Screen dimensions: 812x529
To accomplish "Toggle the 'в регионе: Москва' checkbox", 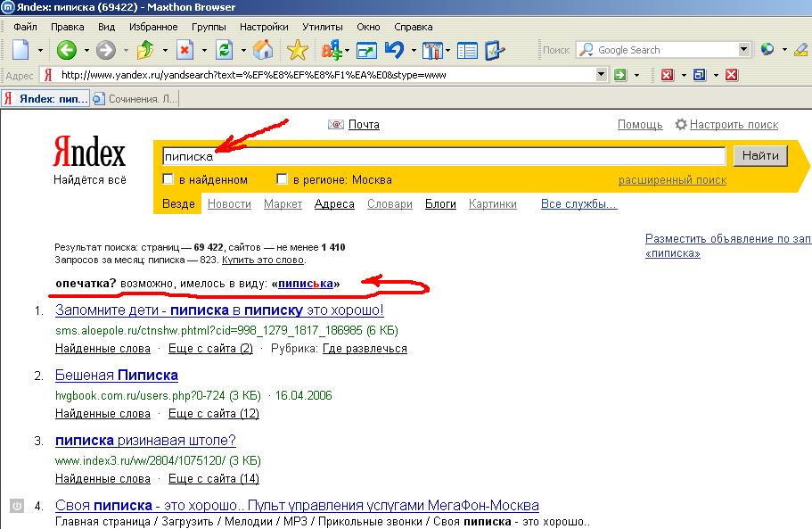I will (x=283, y=180).
